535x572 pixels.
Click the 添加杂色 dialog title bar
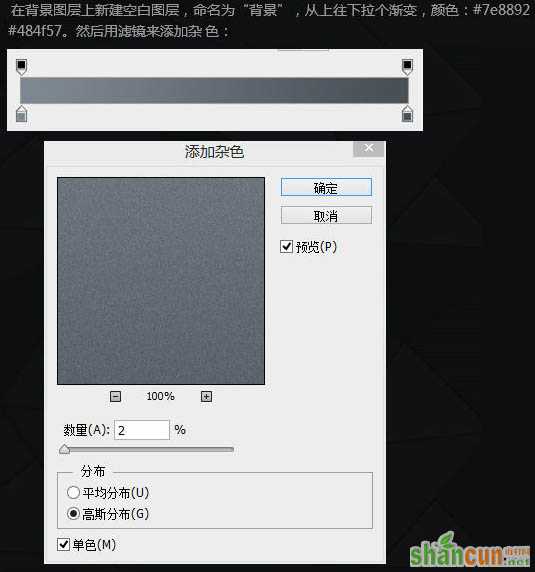(214, 152)
